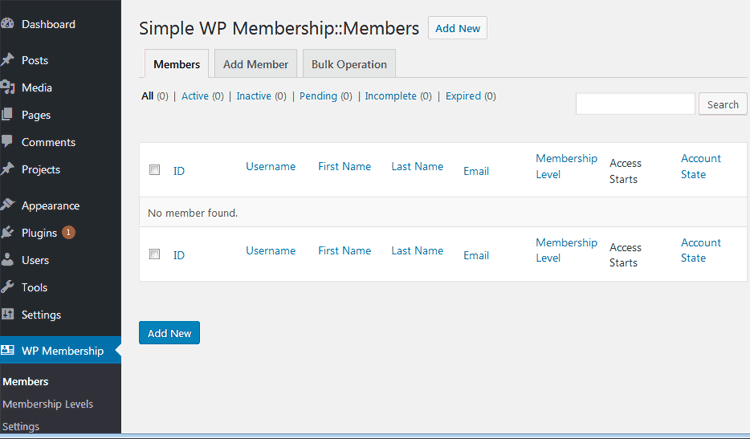Sort by Account State in table header
The width and height of the screenshot is (750, 439).
[701, 166]
